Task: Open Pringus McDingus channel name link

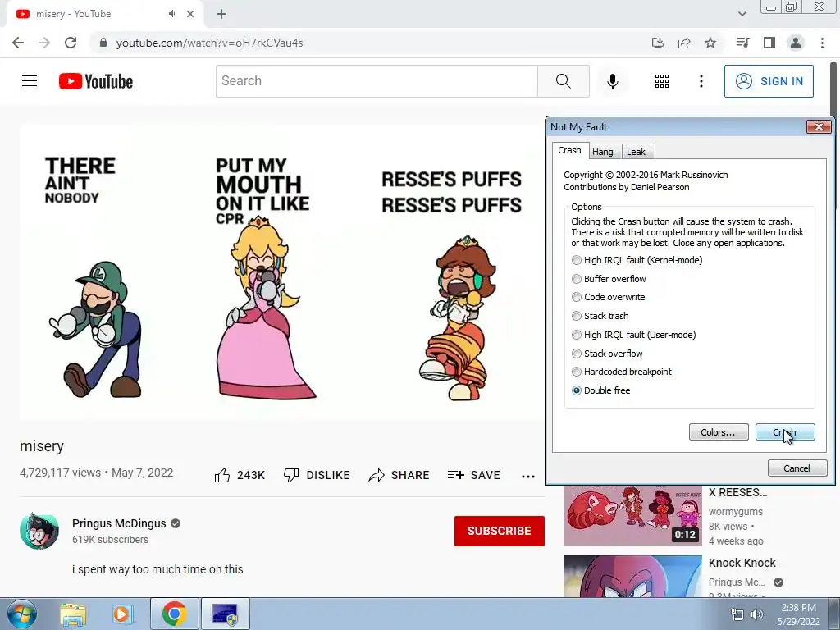Action: [x=119, y=523]
